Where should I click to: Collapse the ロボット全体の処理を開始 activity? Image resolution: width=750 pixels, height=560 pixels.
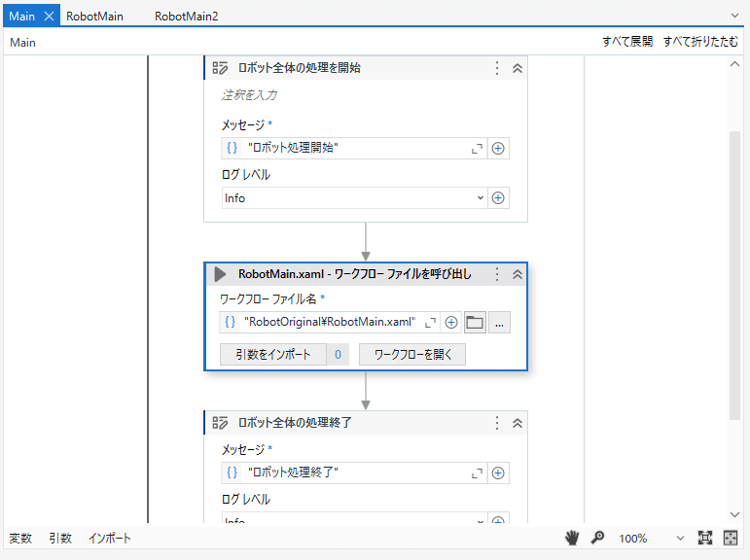click(518, 68)
